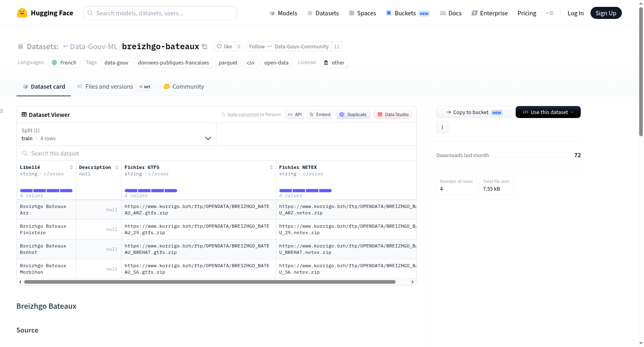Screen dimensions: 644x347
Task: Select the Breizhgo Bateaux Finistère cell
Action: [x=46, y=229]
